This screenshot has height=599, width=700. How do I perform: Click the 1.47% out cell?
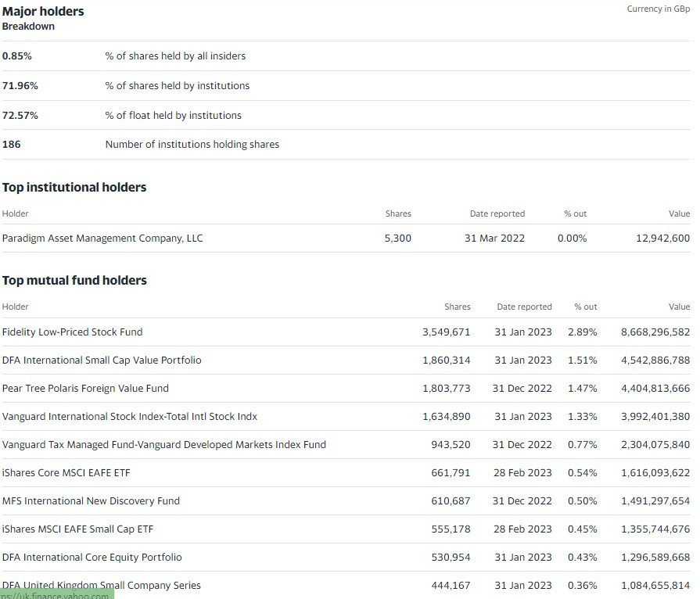(582, 389)
